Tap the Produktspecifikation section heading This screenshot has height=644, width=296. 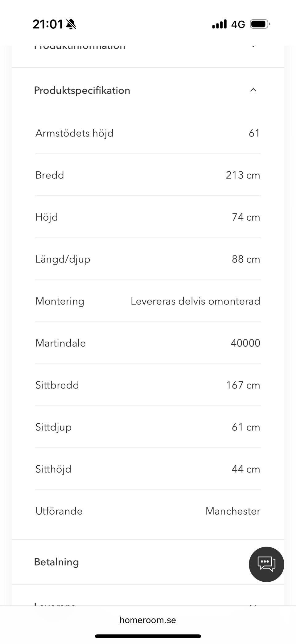pos(82,90)
